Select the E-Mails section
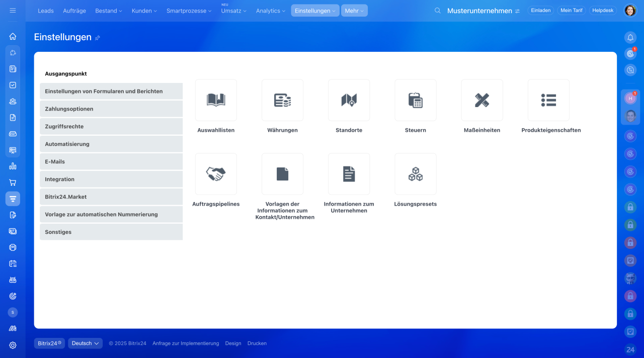 (x=111, y=161)
